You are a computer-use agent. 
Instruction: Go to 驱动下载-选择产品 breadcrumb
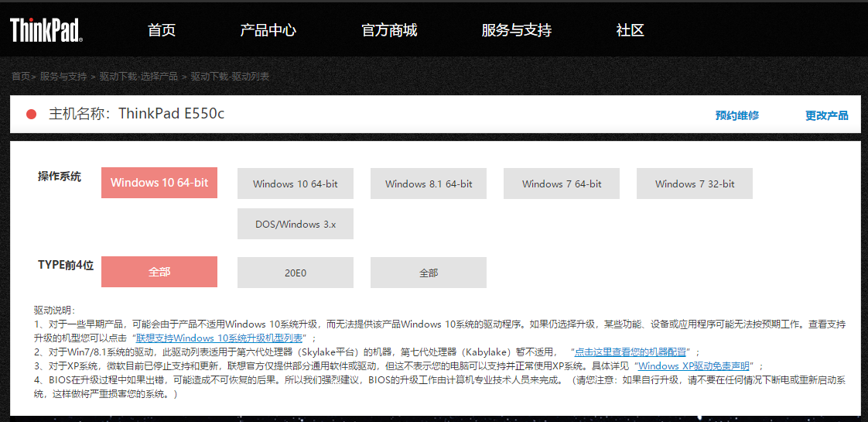[x=138, y=77]
